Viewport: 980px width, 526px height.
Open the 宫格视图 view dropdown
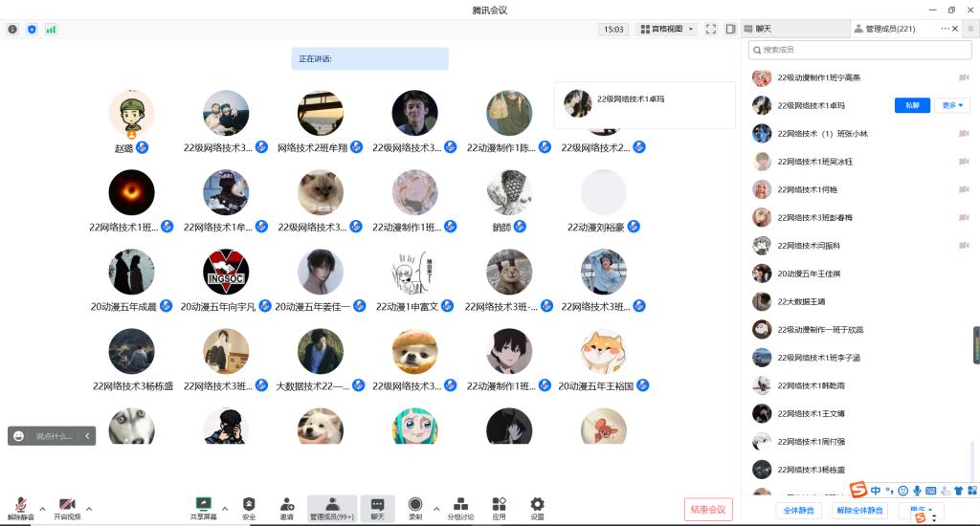point(667,29)
